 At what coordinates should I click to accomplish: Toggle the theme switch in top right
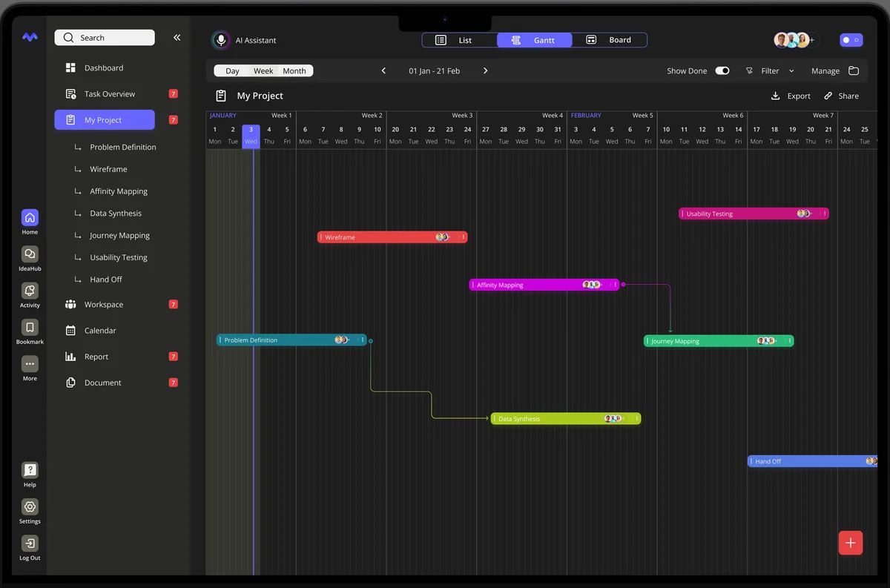851,40
